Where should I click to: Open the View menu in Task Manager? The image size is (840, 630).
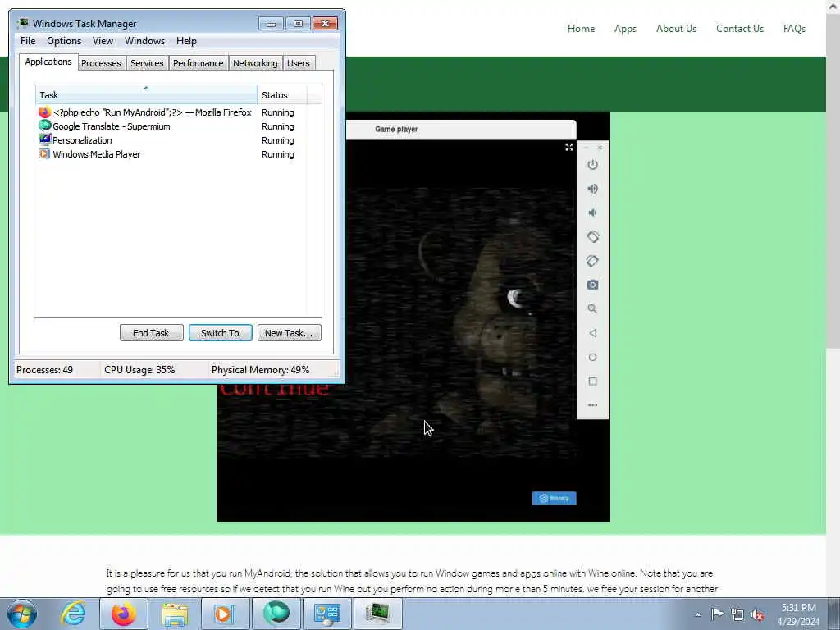coord(103,41)
